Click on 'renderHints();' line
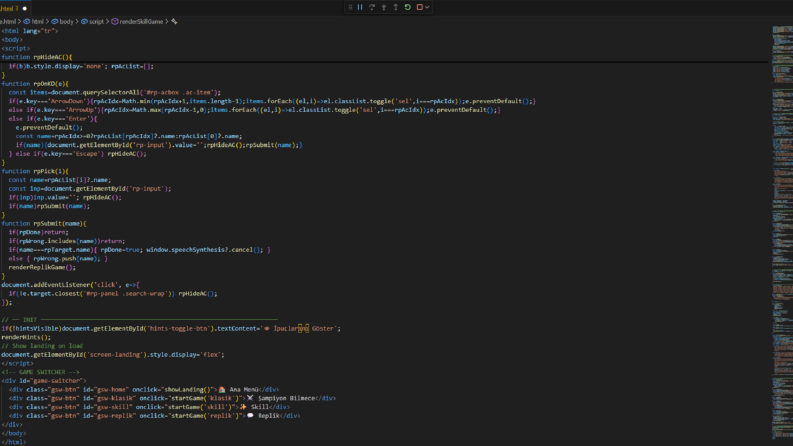The width and height of the screenshot is (793, 446). (x=26, y=337)
